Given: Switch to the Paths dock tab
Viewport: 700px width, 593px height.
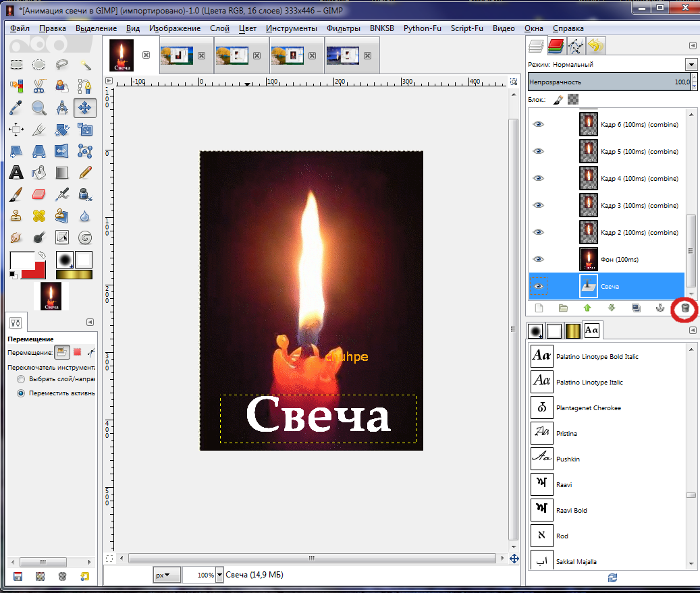Looking at the screenshot, I should 576,46.
